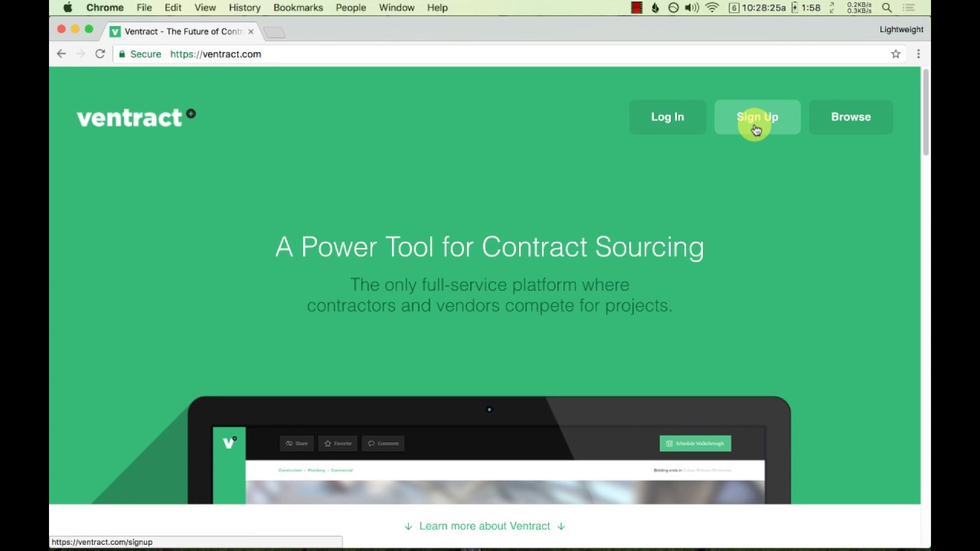This screenshot has height=551, width=980.
Task: Click the network speed KB/s indicator
Action: 860,8
